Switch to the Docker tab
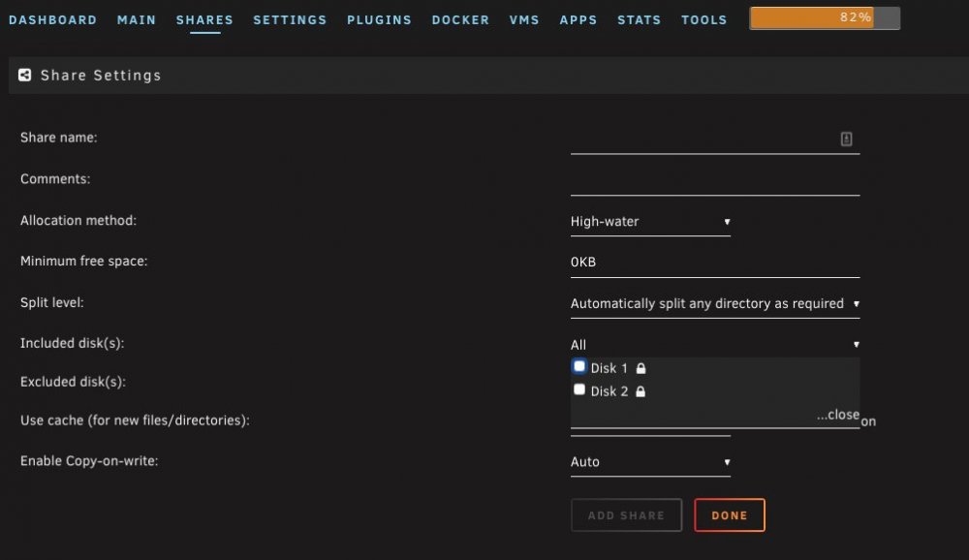 (460, 19)
